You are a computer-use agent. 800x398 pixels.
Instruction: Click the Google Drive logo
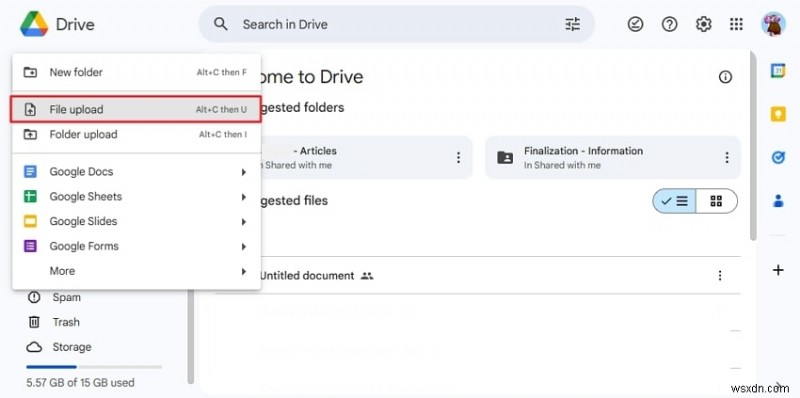[34, 24]
